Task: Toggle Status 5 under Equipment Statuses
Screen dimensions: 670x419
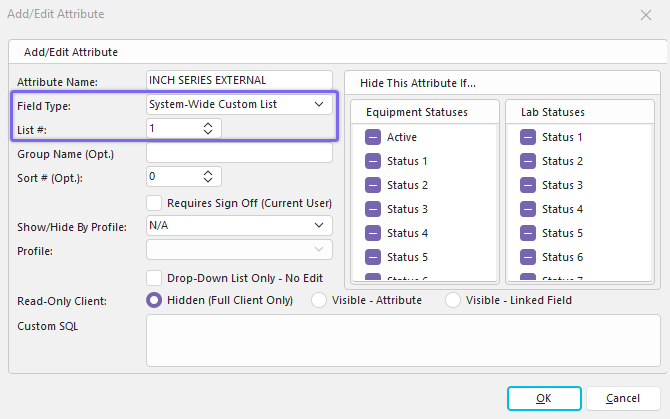Action: (373, 257)
